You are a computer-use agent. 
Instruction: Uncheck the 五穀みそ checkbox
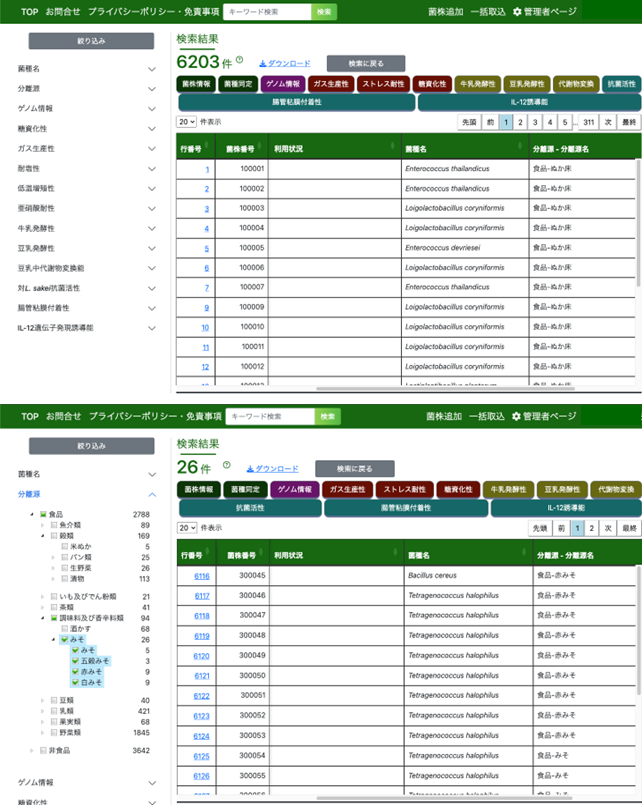point(75,661)
